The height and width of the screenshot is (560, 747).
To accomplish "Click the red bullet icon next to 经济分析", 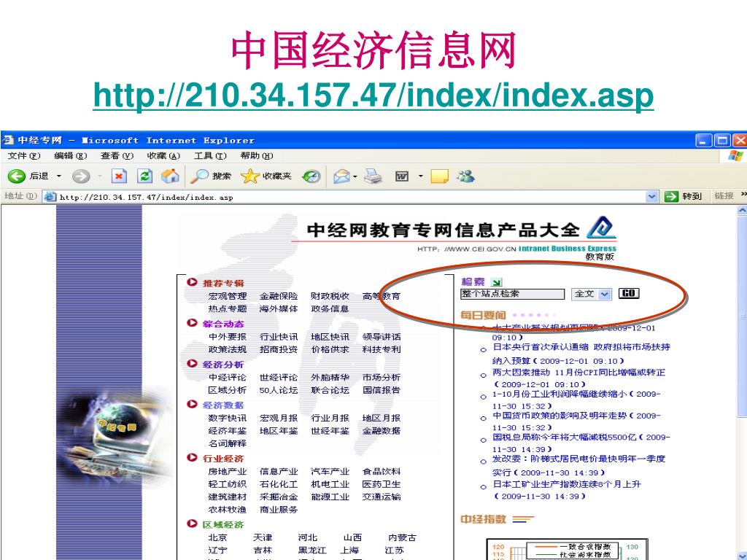I will (x=192, y=364).
